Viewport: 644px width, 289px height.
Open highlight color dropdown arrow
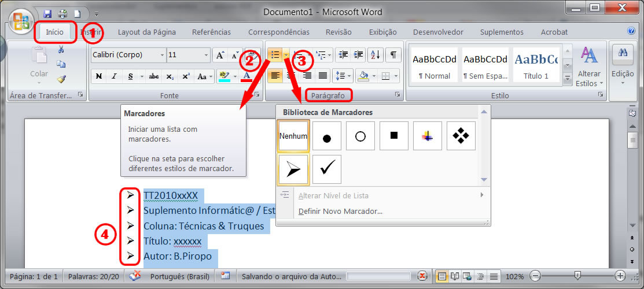point(235,76)
